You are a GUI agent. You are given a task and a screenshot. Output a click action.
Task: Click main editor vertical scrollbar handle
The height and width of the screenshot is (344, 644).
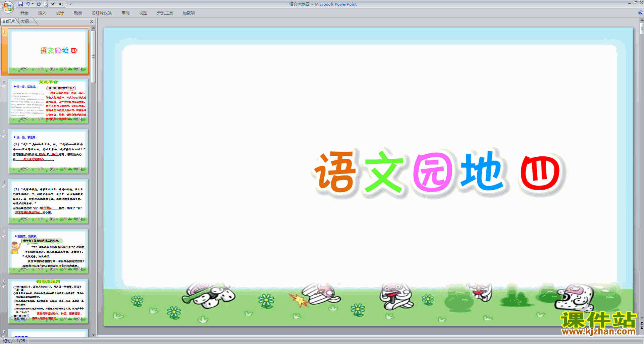(642, 29)
